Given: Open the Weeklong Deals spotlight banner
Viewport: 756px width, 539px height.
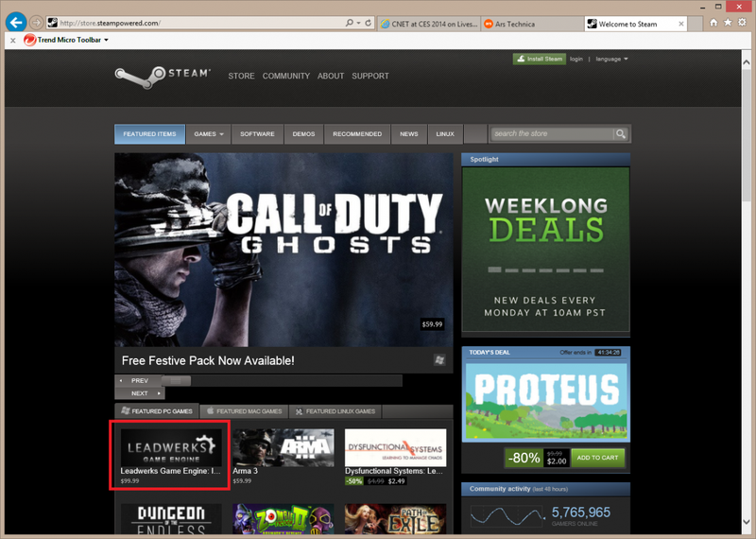Looking at the screenshot, I should pyautogui.click(x=546, y=250).
